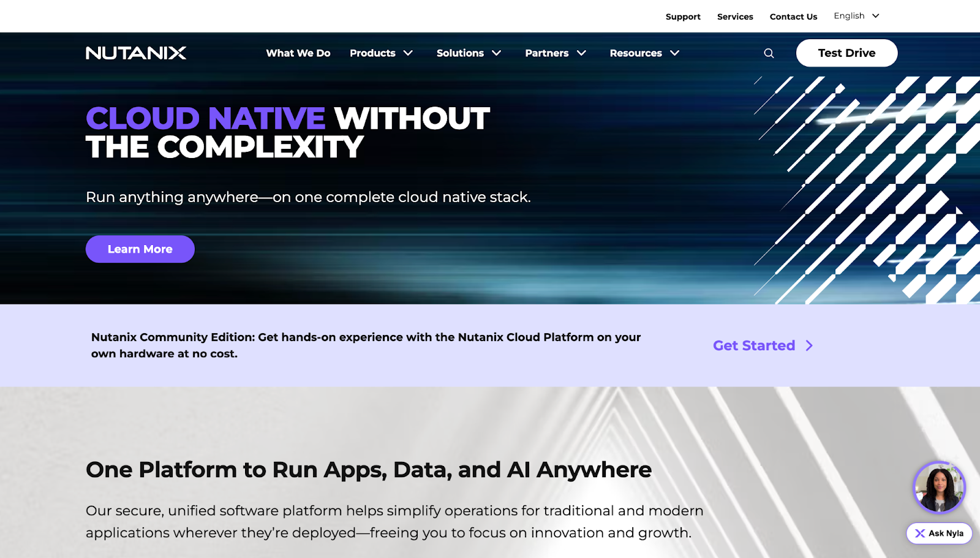
Task: Open the Resources menu
Action: 636,53
